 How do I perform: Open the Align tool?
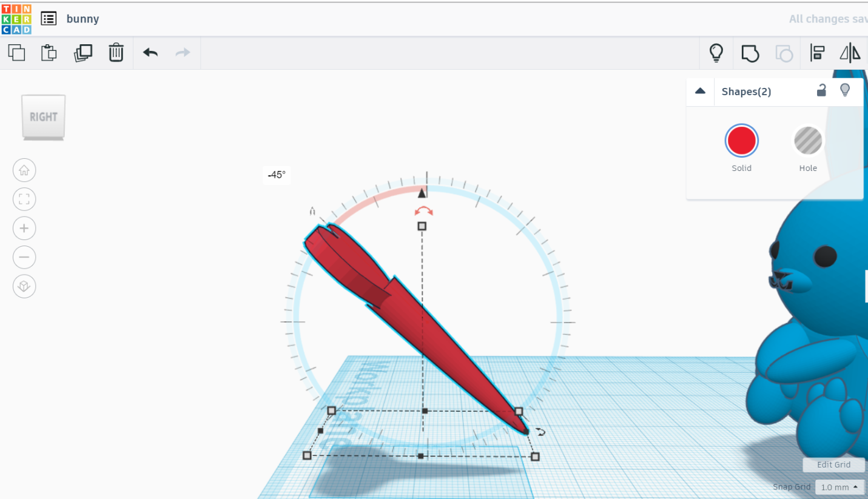(x=817, y=53)
